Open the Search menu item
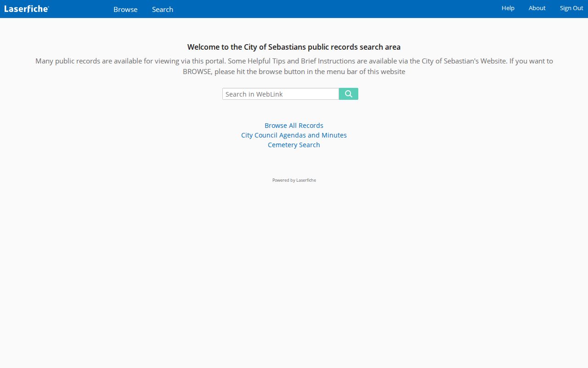 pos(163,9)
